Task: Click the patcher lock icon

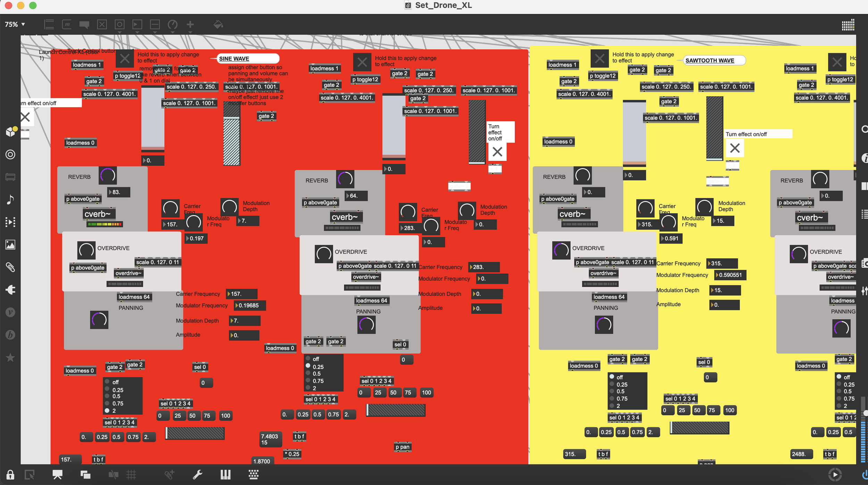Action: [x=10, y=475]
